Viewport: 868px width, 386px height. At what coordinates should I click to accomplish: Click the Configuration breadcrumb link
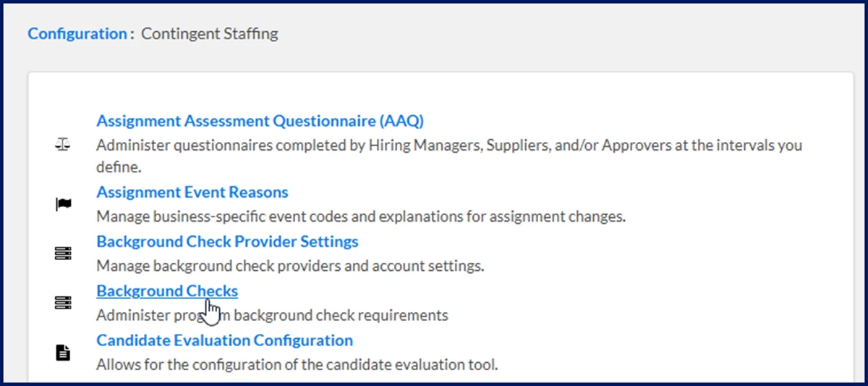[x=77, y=33]
